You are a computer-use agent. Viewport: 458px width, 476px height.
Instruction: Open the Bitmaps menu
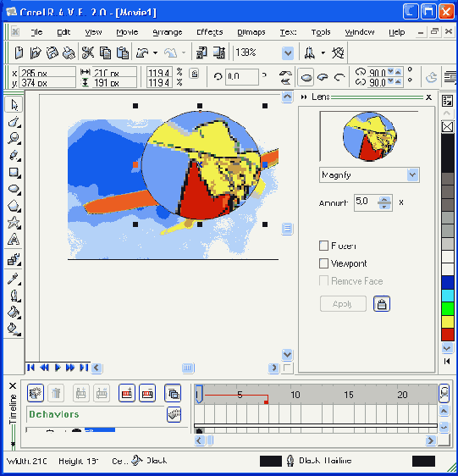(x=251, y=32)
